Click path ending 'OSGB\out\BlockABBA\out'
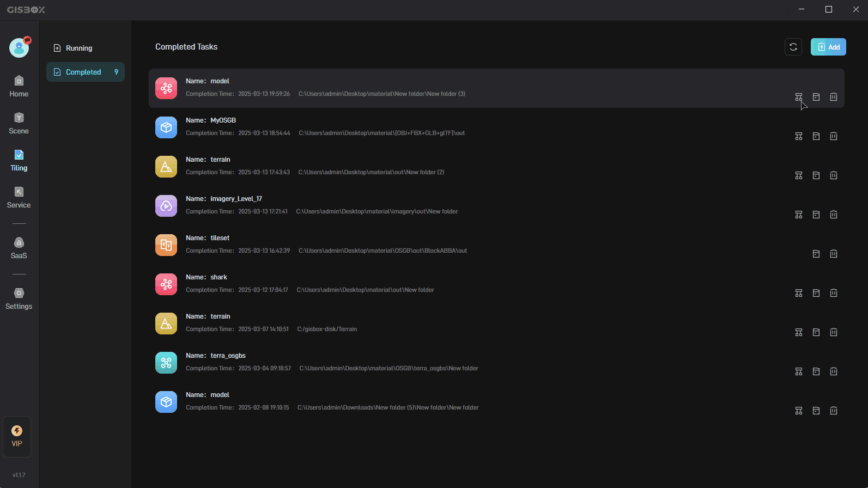 (383, 251)
